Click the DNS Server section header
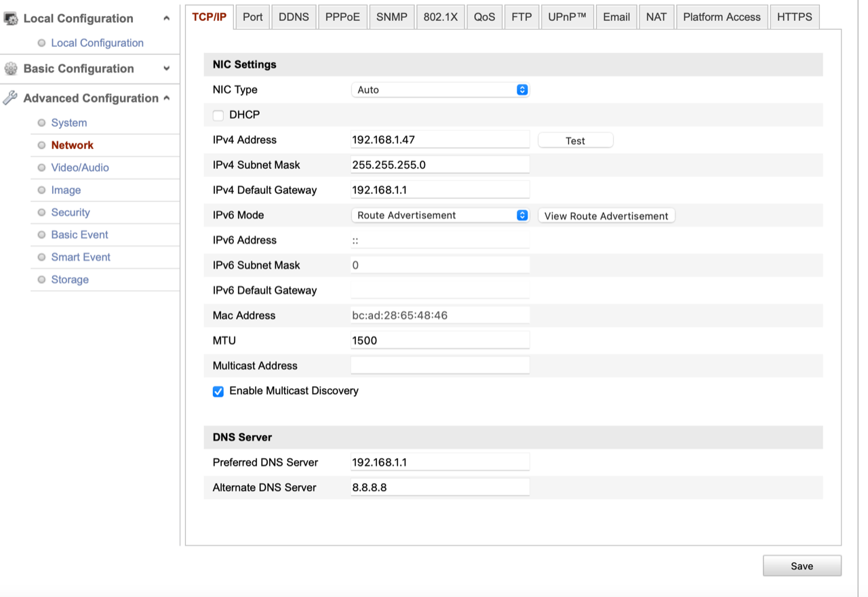The width and height of the screenshot is (868, 597). [513, 437]
